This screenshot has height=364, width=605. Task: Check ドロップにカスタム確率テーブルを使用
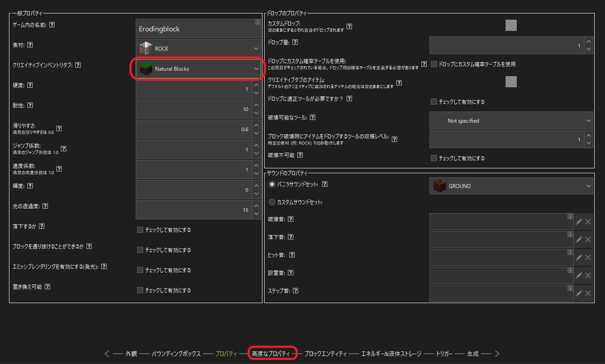tap(433, 64)
